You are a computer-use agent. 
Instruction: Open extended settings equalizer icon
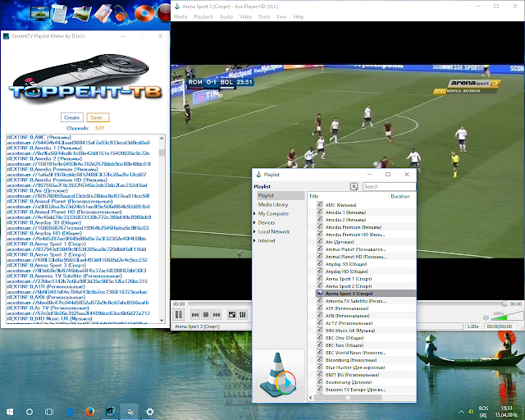click(243, 314)
